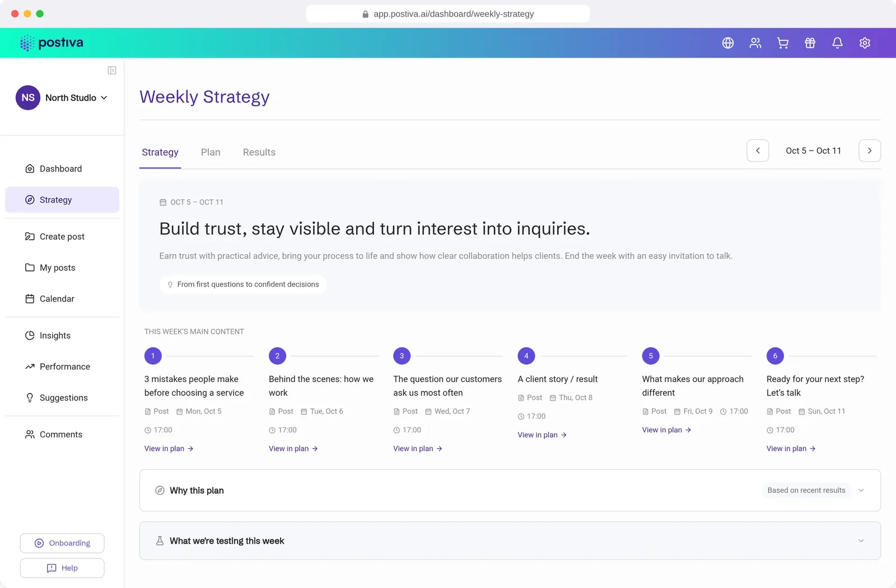
Task: Open the settings gear icon
Action: click(865, 43)
